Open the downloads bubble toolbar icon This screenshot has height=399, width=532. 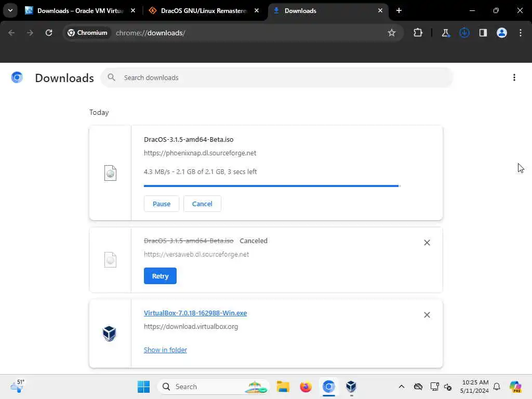pyautogui.click(x=464, y=33)
